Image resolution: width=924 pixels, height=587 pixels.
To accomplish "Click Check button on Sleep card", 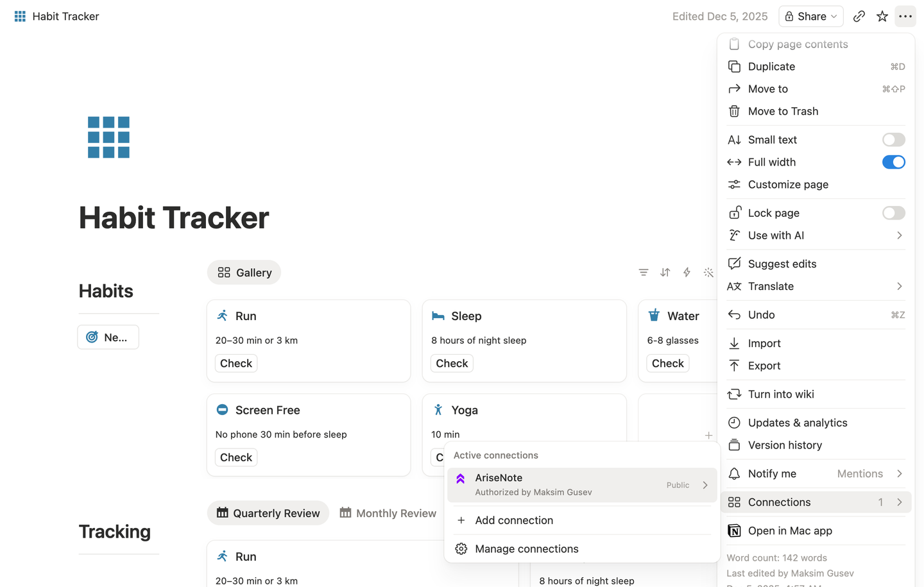I will pyautogui.click(x=452, y=364).
